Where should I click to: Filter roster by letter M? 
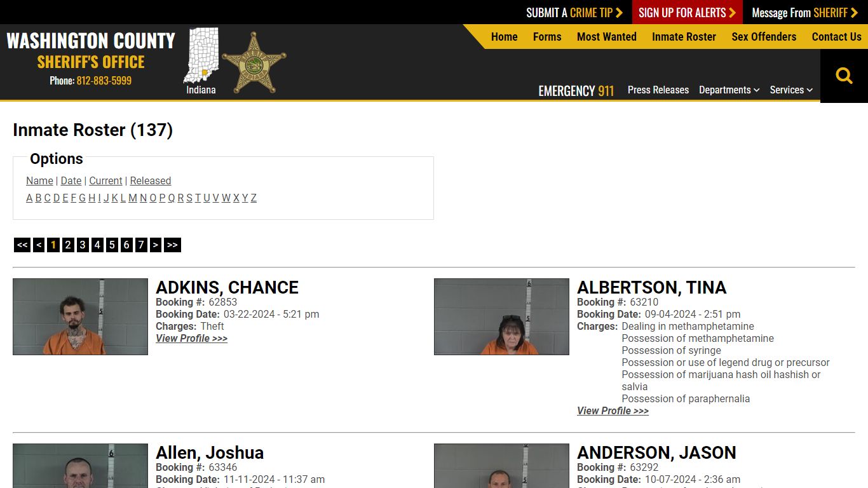(133, 198)
